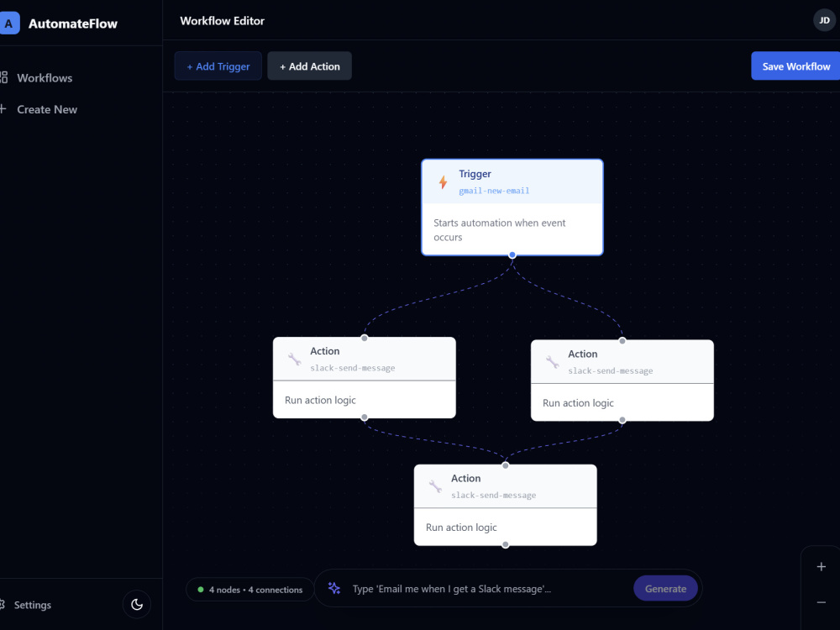Viewport: 840px width, 630px height.
Task: Click the AutomateFlow logo icon
Action: [x=9, y=23]
